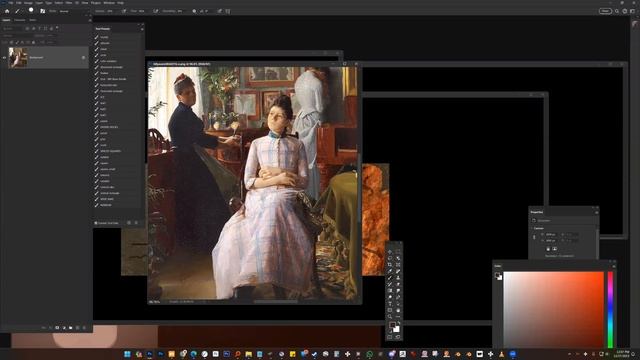Select the Zoom tool
The width and height of the screenshot is (640, 360).
coord(390,317)
